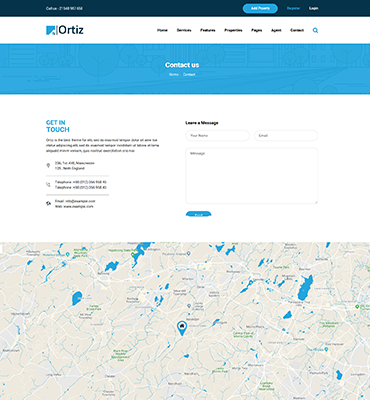Go to the Contact nav item

pos(297,30)
